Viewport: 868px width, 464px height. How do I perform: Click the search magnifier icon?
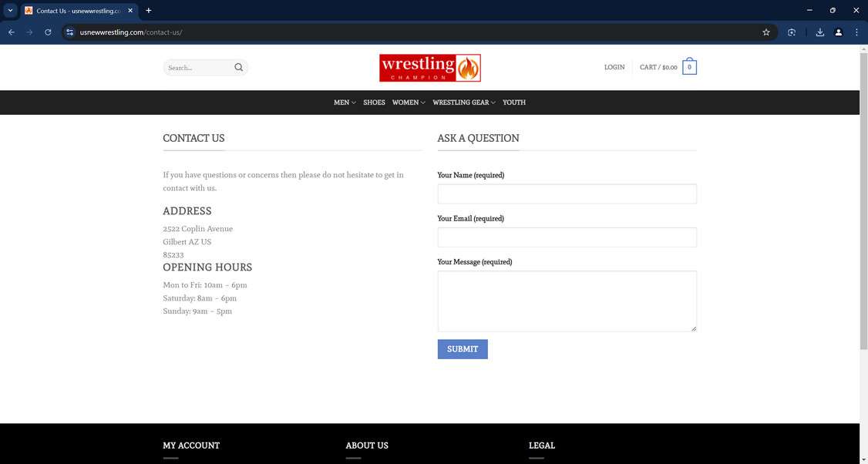239,68
